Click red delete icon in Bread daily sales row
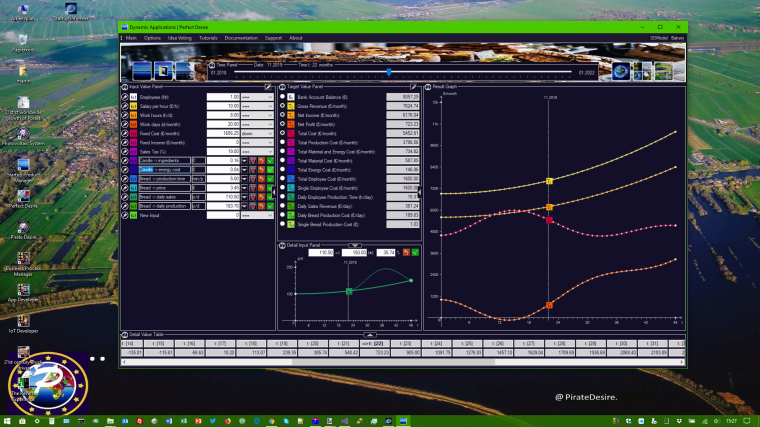The width and height of the screenshot is (760, 427). click(x=253, y=197)
